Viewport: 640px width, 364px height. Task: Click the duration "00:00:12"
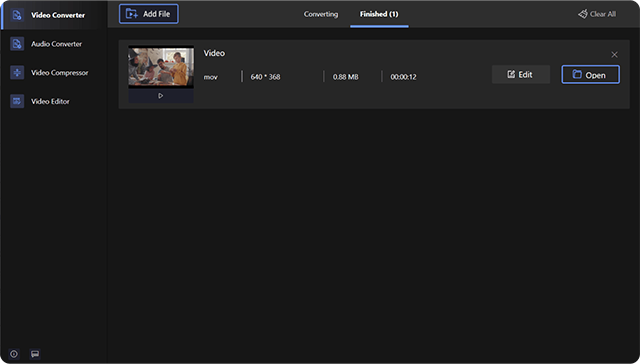pos(403,77)
